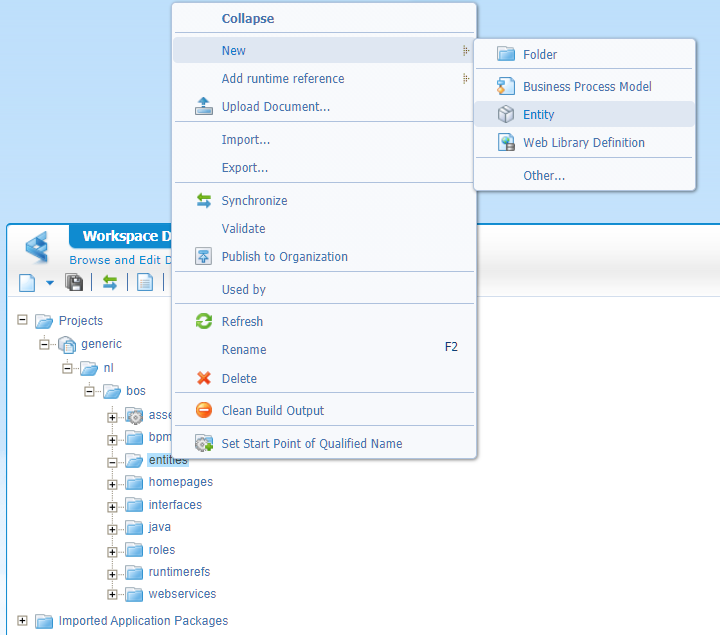The height and width of the screenshot is (635, 720).
Task: Refresh via the context menu entry
Action: coord(242,322)
